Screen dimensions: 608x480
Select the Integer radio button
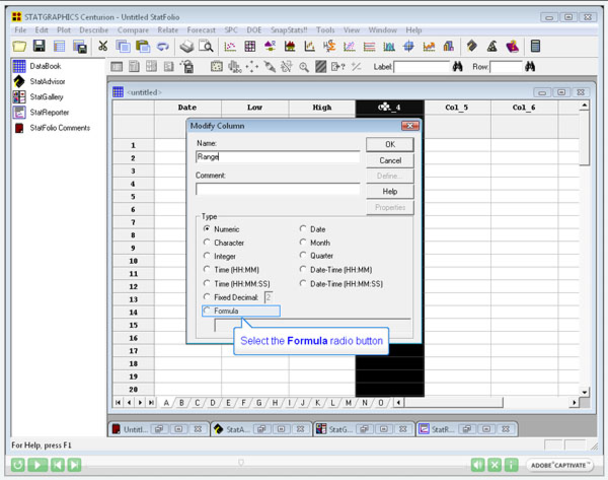pyautogui.click(x=207, y=256)
